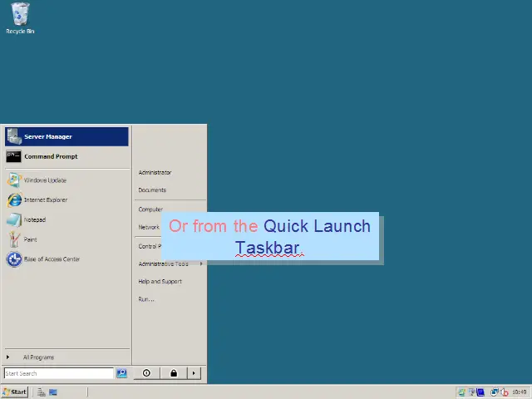The image size is (532, 399).
Task: Open Internet Explorer icon
Action: coord(14,200)
